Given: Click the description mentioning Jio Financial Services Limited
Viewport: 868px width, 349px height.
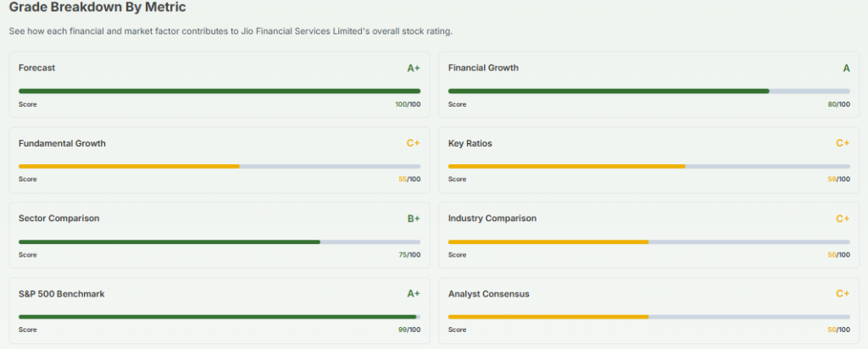Looking at the screenshot, I should pyautogui.click(x=231, y=31).
